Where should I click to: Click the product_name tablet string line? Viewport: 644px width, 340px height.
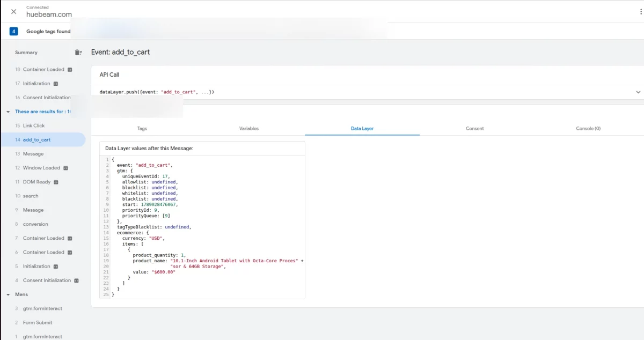(x=218, y=261)
